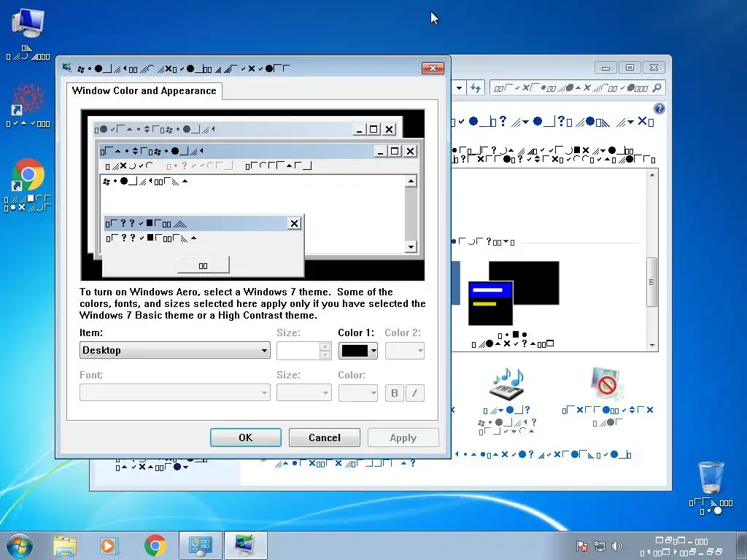Open the Start menu orb

[20, 545]
